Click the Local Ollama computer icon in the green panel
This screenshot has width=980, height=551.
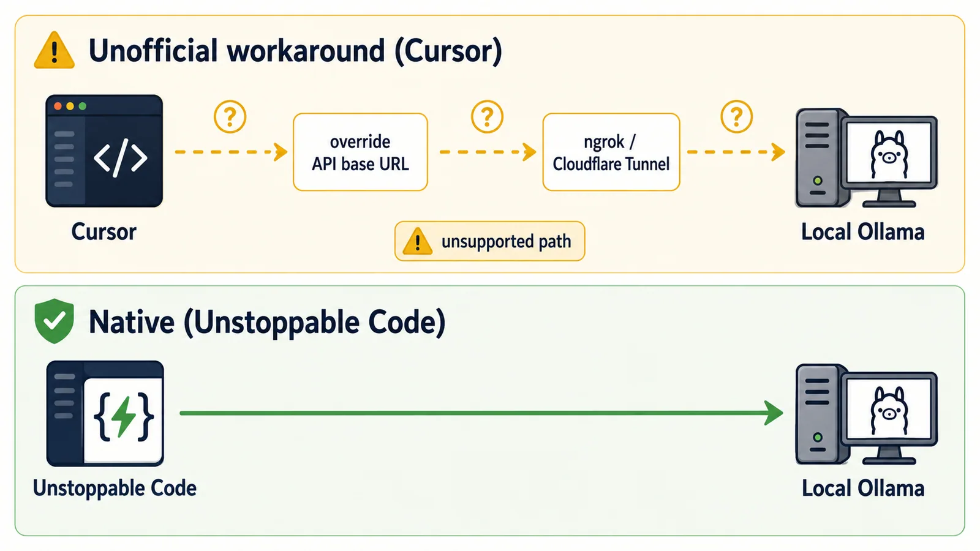pos(866,414)
